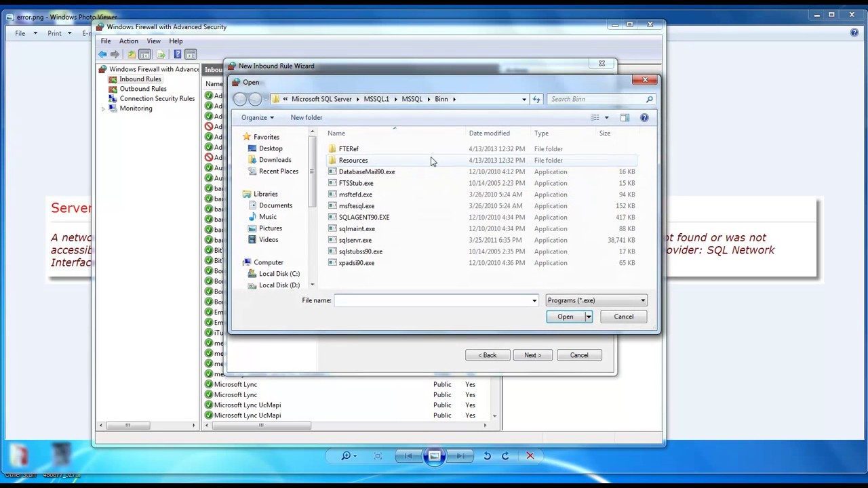Image resolution: width=868 pixels, height=488 pixels.
Task: Rotate image clockwise in Photo Viewer
Action: (505, 456)
